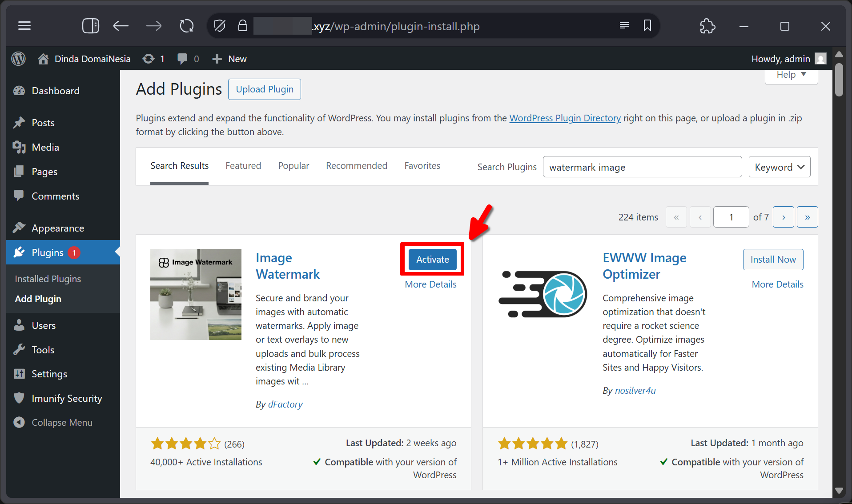Open the browser extensions puzzle icon

[x=707, y=26]
